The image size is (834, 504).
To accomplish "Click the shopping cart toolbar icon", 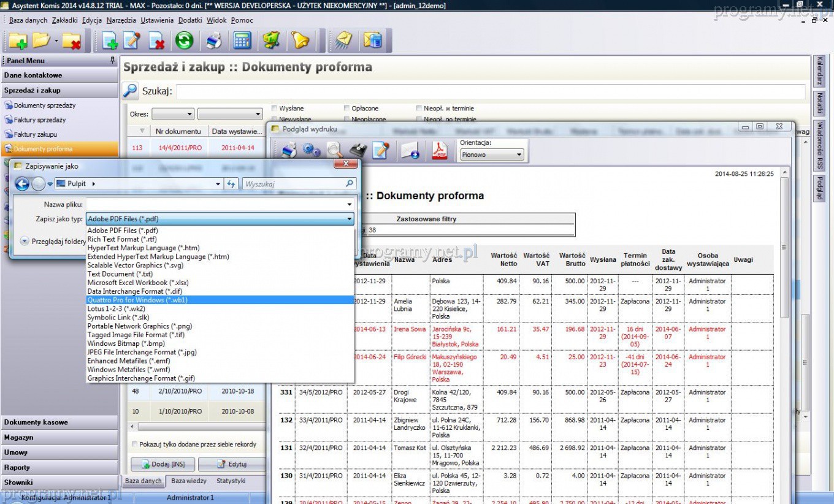I will click(271, 40).
